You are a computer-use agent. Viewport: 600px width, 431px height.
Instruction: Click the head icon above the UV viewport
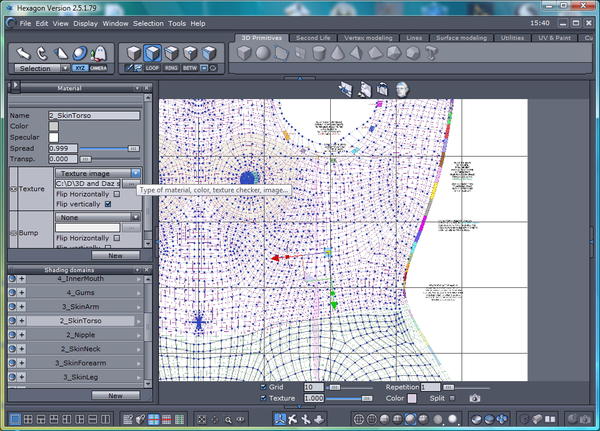[401, 88]
